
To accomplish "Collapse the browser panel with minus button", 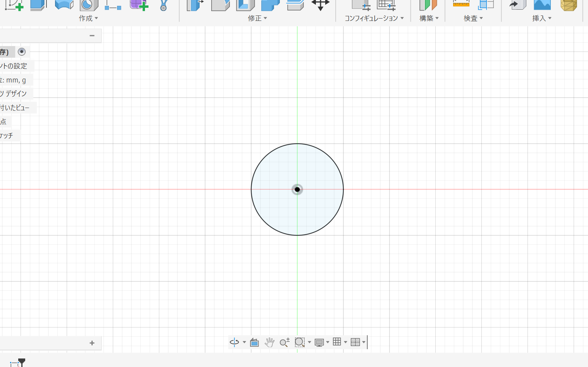I will [92, 36].
